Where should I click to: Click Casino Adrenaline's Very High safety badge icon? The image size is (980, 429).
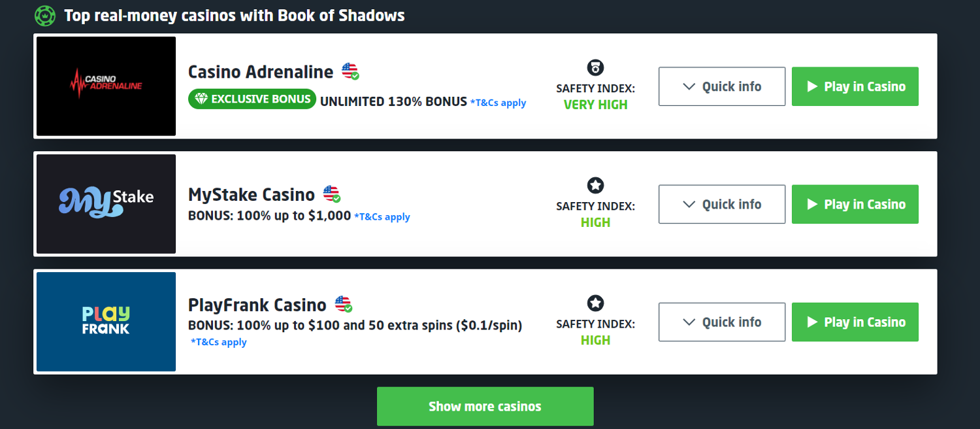click(595, 67)
